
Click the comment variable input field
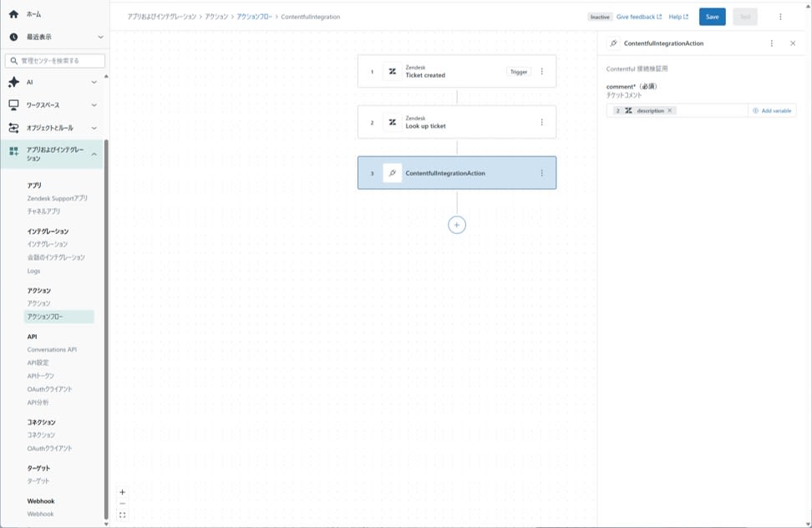tap(678, 111)
